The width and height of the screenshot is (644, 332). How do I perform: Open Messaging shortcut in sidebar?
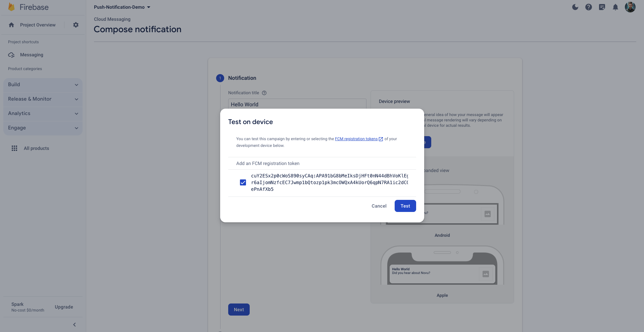(32, 55)
